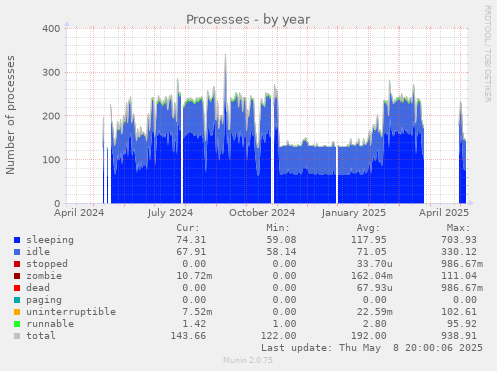Click the total legend color swatch
The height and width of the screenshot is (371, 497).
17,336
